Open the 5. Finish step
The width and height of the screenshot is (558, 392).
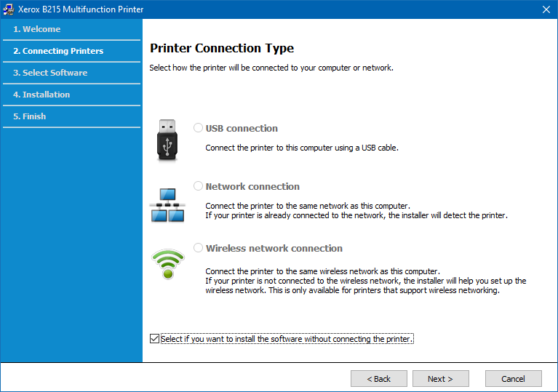pos(71,116)
